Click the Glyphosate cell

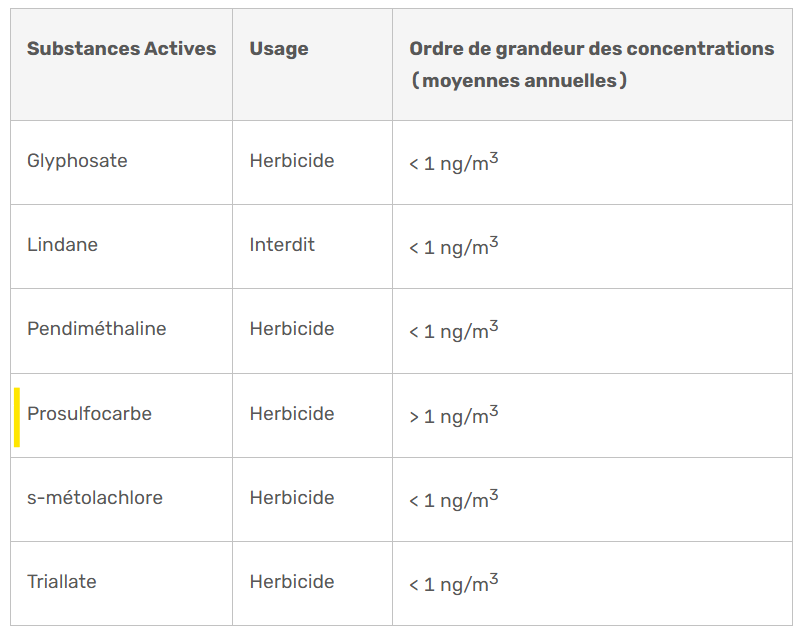tap(77, 161)
